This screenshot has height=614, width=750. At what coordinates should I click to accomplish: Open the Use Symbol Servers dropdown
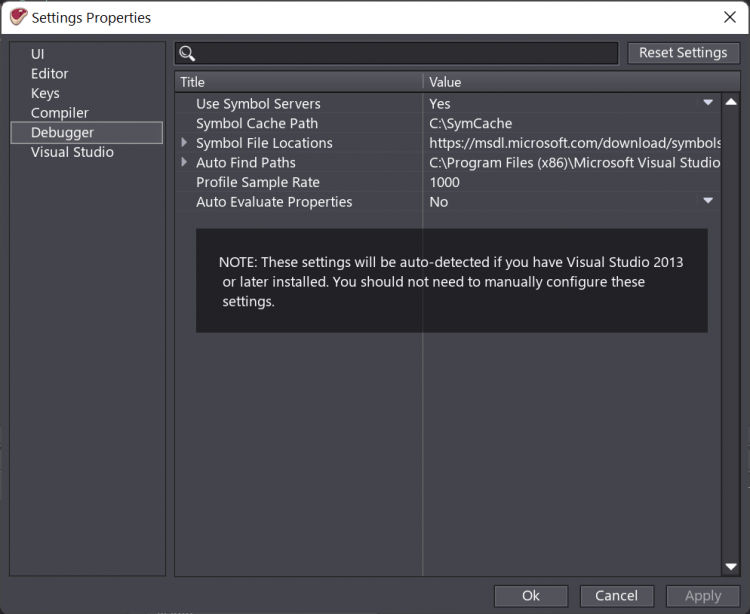(708, 103)
